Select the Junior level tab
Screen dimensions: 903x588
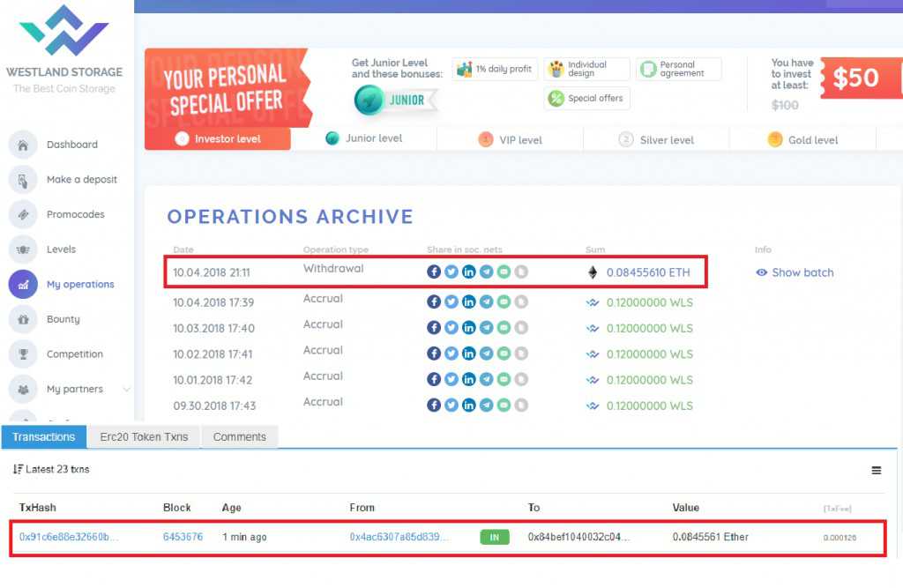[363, 138]
